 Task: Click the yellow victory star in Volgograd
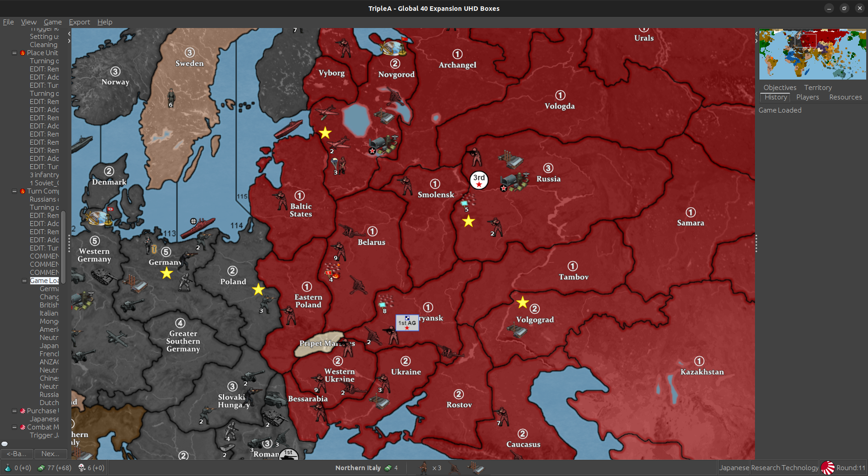coord(523,302)
